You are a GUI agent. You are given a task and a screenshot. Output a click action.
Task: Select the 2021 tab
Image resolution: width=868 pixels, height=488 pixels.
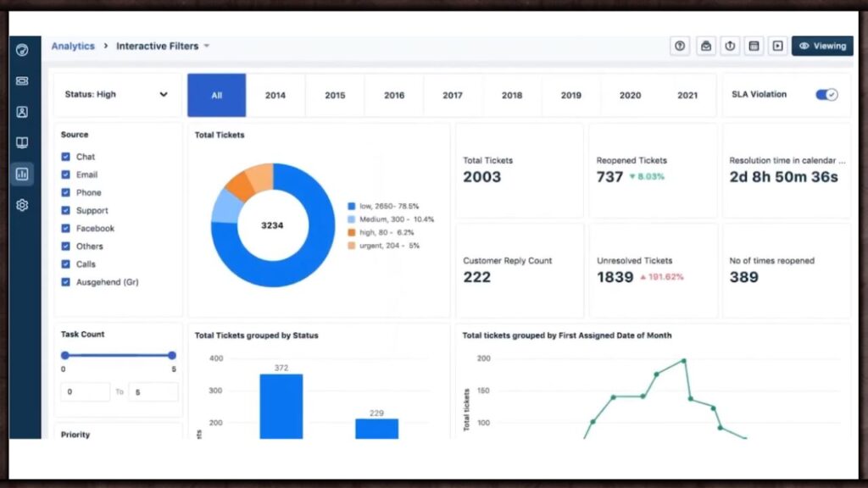click(687, 95)
